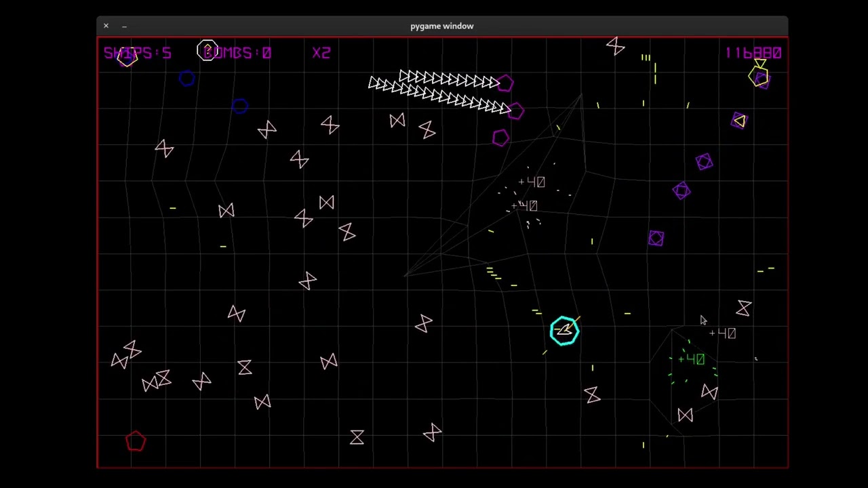The image size is (868, 488).
Task: Click the red pentagon enemy
Action: point(136,441)
